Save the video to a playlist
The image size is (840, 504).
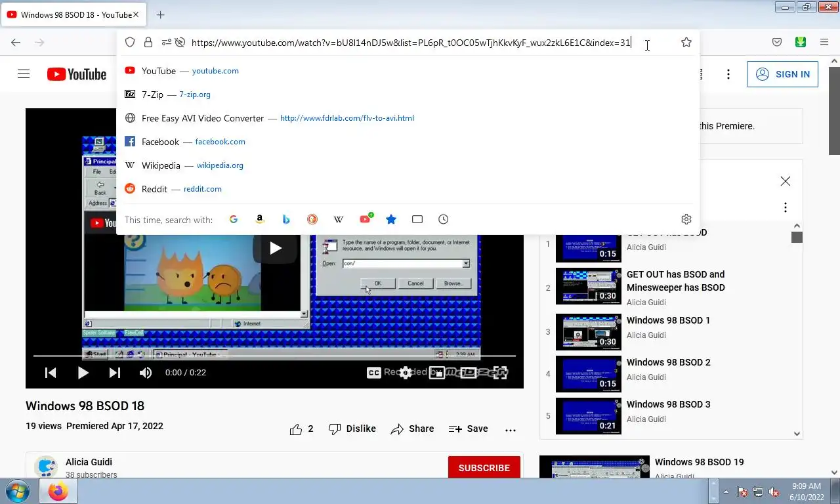[x=468, y=429]
